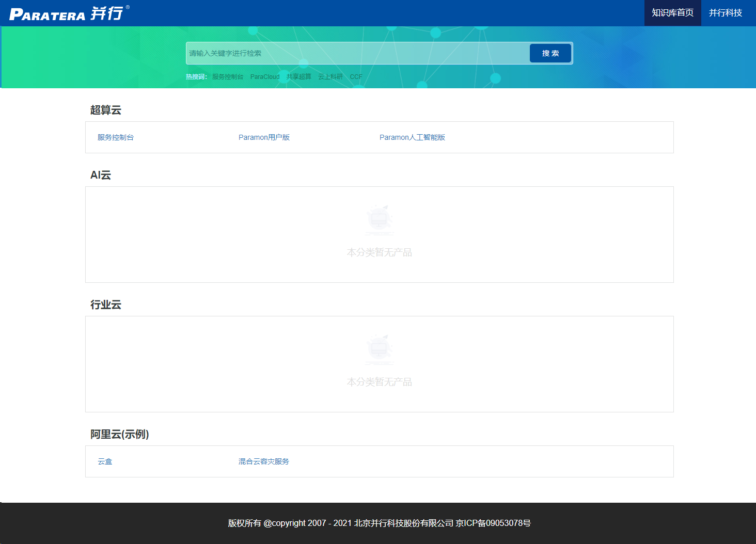Click the 行业云 section heading

pyautogui.click(x=106, y=305)
